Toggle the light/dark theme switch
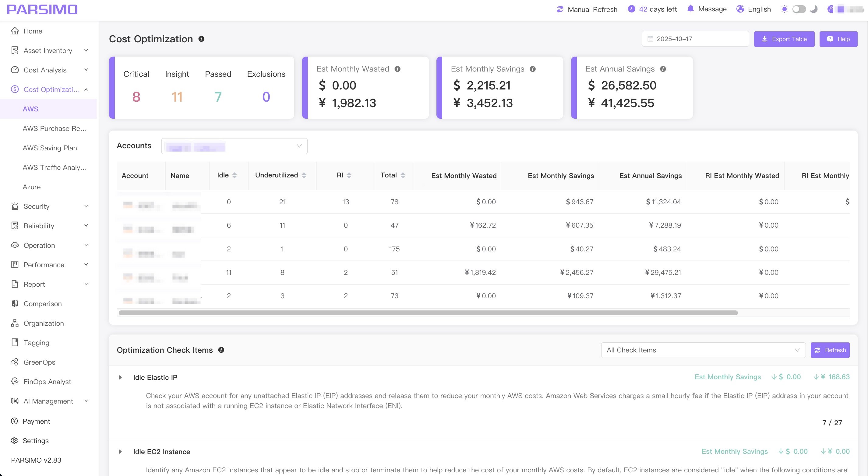 799,9
